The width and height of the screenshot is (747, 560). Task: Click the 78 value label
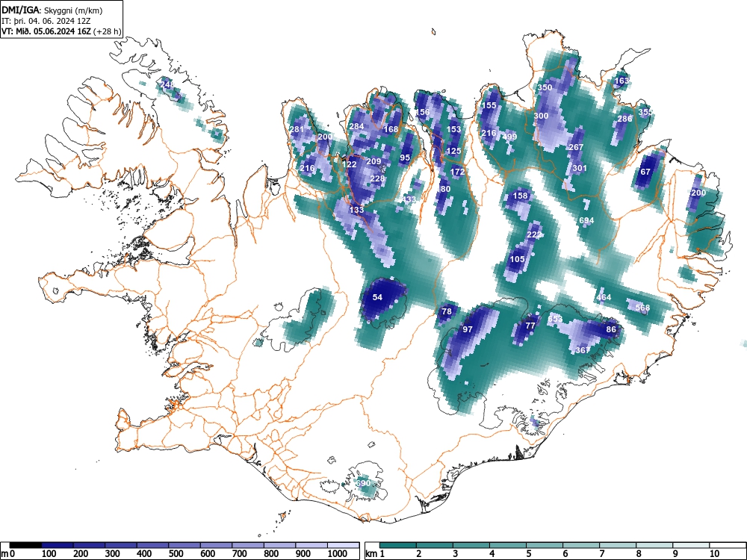(447, 311)
